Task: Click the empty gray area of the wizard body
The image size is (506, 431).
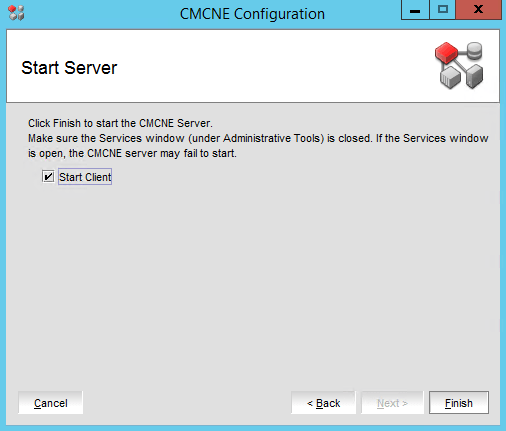Action: [253, 283]
